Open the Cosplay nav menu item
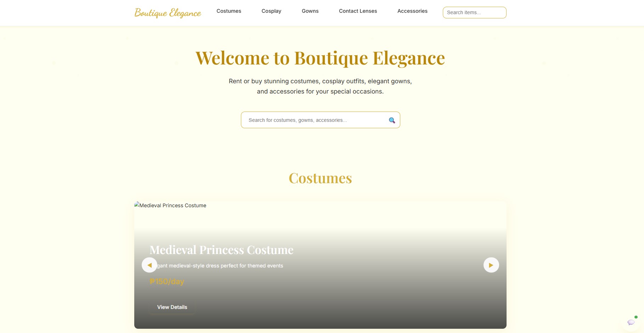 pyautogui.click(x=271, y=11)
